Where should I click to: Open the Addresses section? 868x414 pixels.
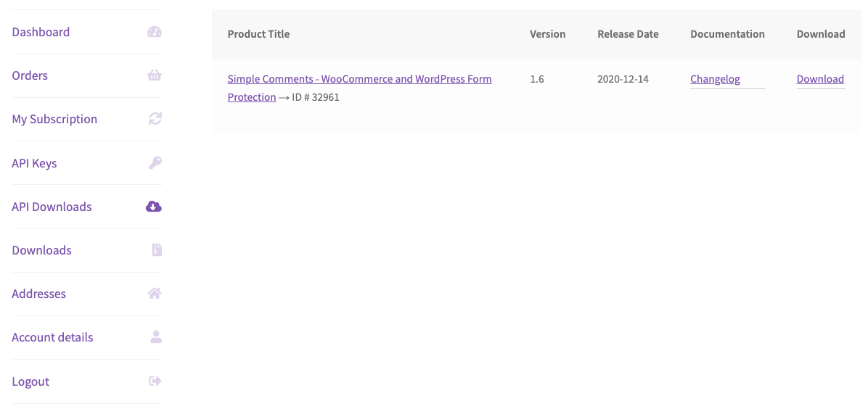[38, 294]
